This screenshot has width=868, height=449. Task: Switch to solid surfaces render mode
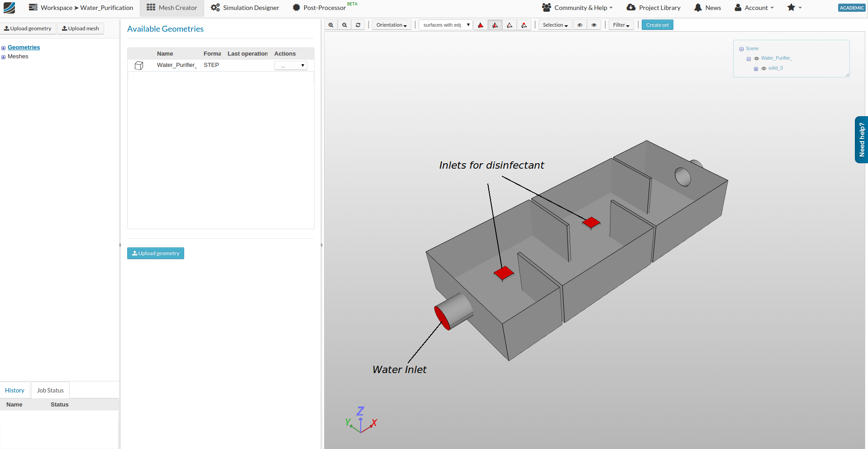pyautogui.click(x=481, y=25)
